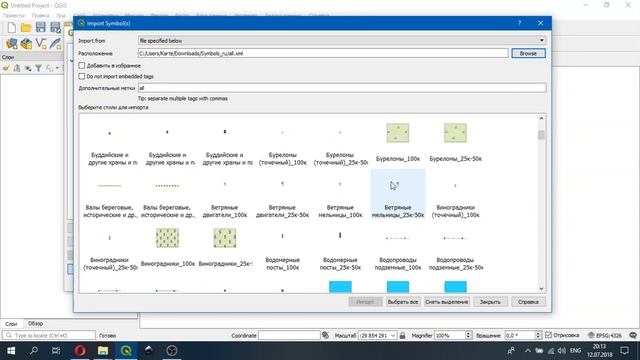Click the 'Дополнительные метки' tags field

click(342, 88)
